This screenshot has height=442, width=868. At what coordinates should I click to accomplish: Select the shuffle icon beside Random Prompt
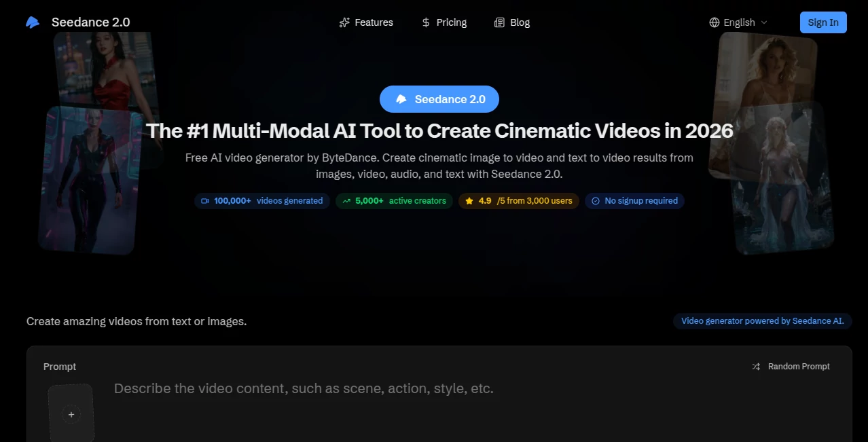pos(756,366)
